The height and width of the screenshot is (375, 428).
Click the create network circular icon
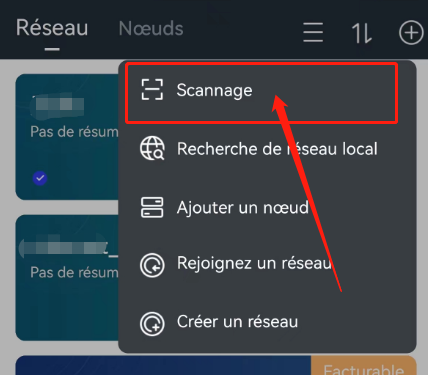pyautogui.click(x=152, y=323)
